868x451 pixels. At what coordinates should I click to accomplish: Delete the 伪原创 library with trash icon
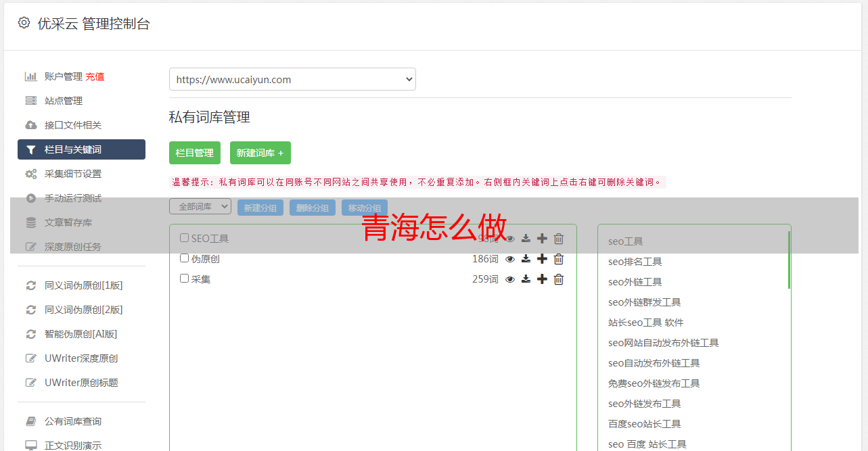pyautogui.click(x=559, y=259)
